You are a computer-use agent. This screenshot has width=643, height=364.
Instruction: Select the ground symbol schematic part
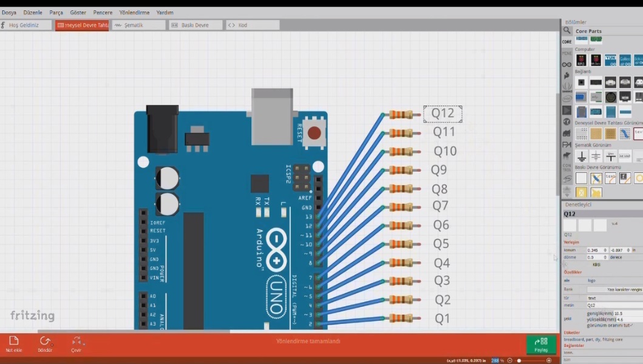581,156
